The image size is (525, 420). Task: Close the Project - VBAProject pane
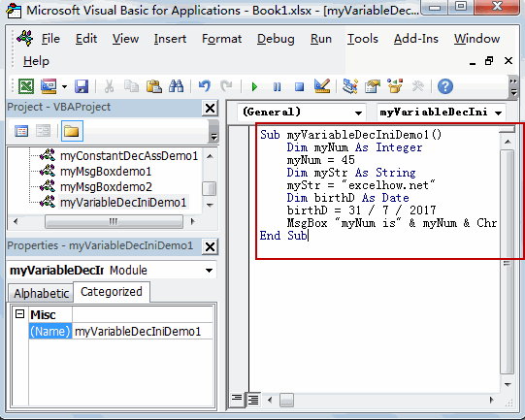point(211,108)
